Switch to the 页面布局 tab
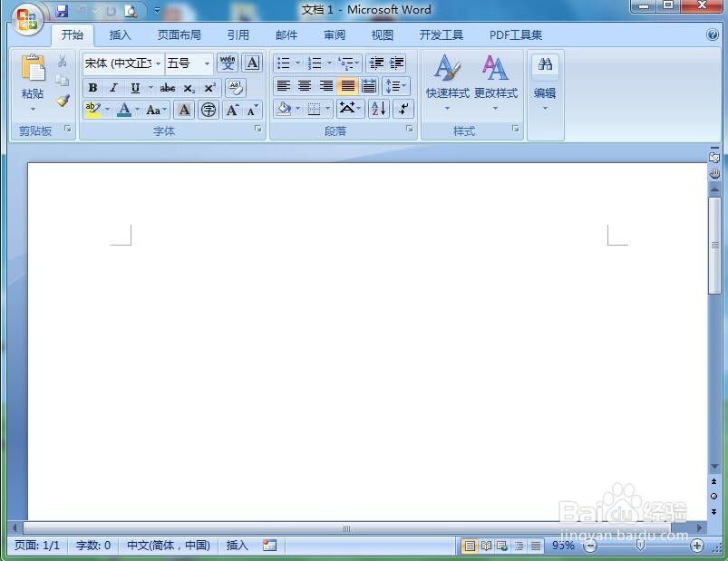 point(179,35)
